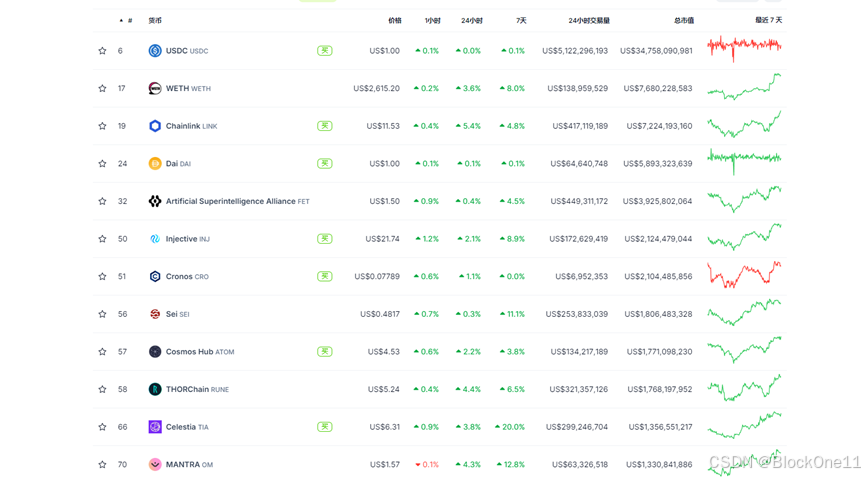Click the Cronos logo icon
The width and height of the screenshot is (865, 477).
155,276
